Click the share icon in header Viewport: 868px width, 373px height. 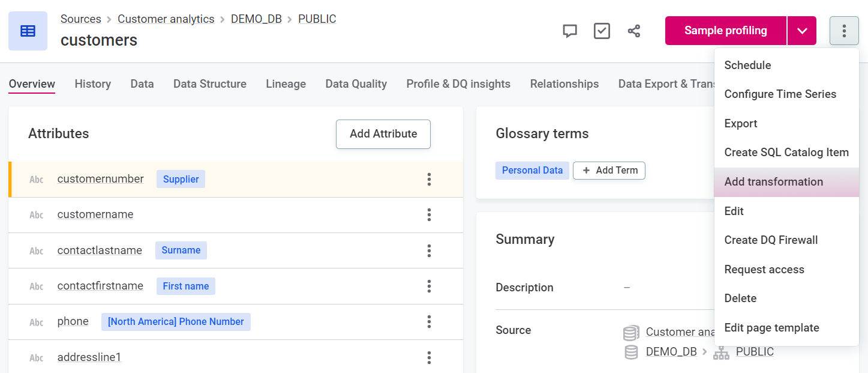pos(634,31)
